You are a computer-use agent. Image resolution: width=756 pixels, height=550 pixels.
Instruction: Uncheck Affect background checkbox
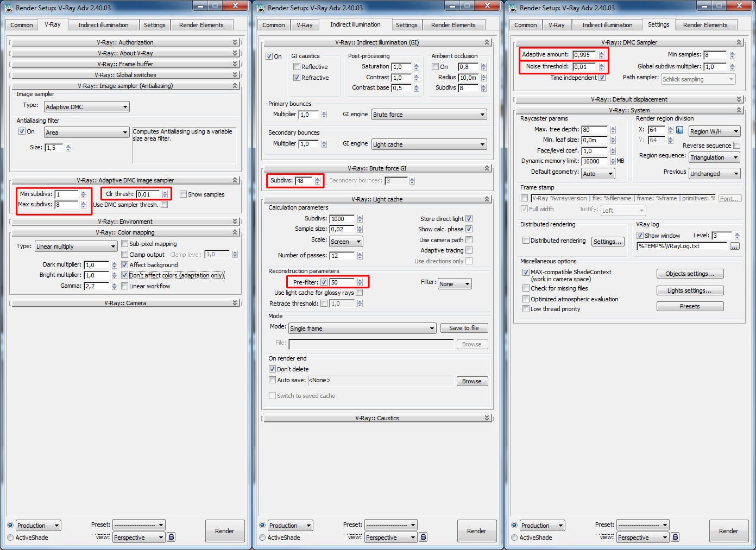coord(124,265)
